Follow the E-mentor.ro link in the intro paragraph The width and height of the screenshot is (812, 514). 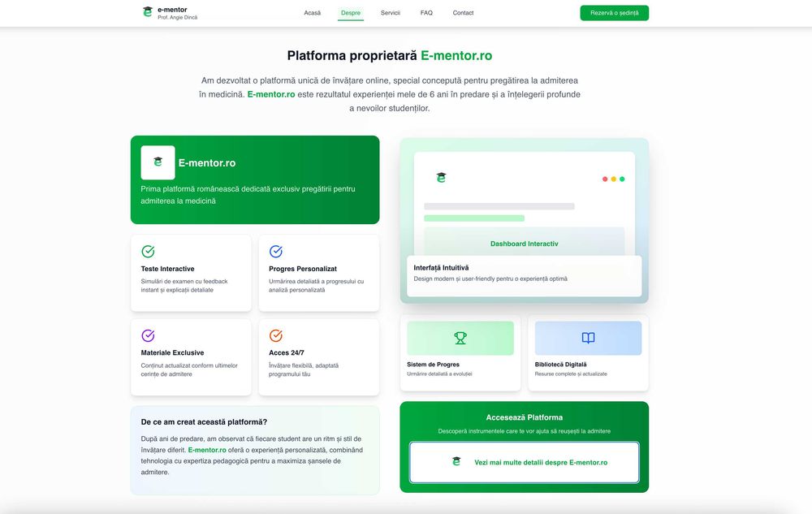[x=271, y=94]
